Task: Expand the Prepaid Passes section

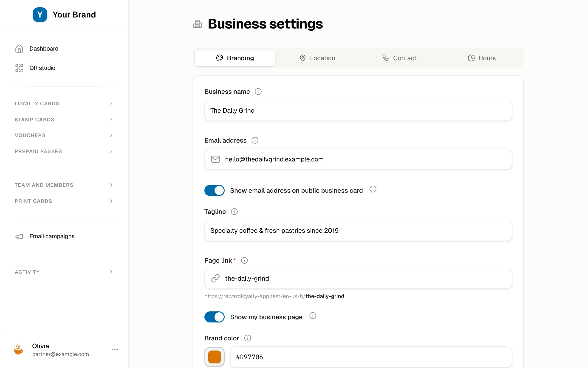Action: coord(64,151)
